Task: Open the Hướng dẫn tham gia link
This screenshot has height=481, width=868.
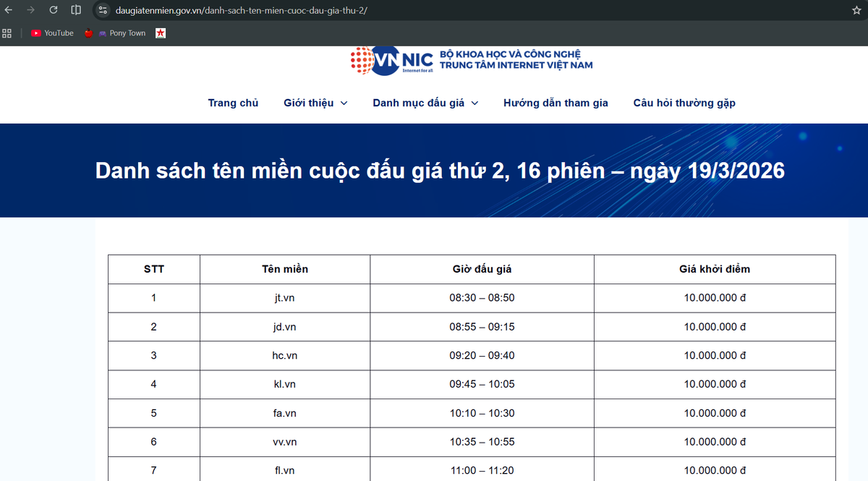Action: click(556, 103)
